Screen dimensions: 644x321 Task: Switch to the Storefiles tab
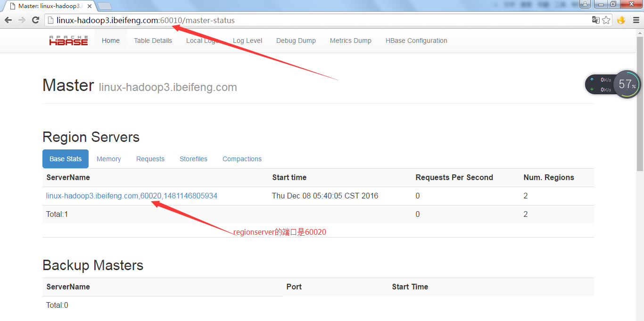[193, 159]
